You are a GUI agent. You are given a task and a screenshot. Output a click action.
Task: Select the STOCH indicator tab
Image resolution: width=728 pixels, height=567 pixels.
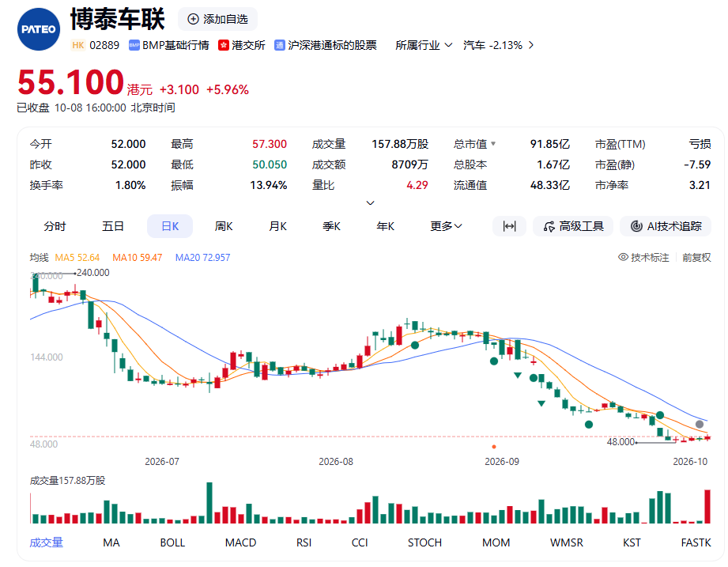(x=424, y=542)
